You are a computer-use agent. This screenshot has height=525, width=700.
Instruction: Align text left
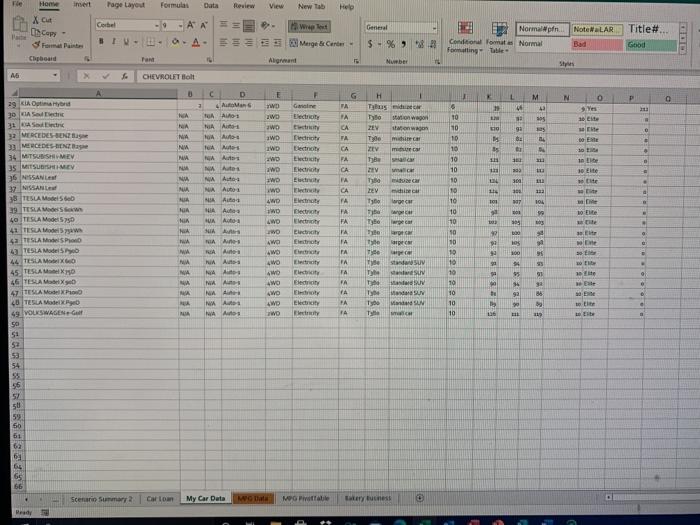pos(223,42)
